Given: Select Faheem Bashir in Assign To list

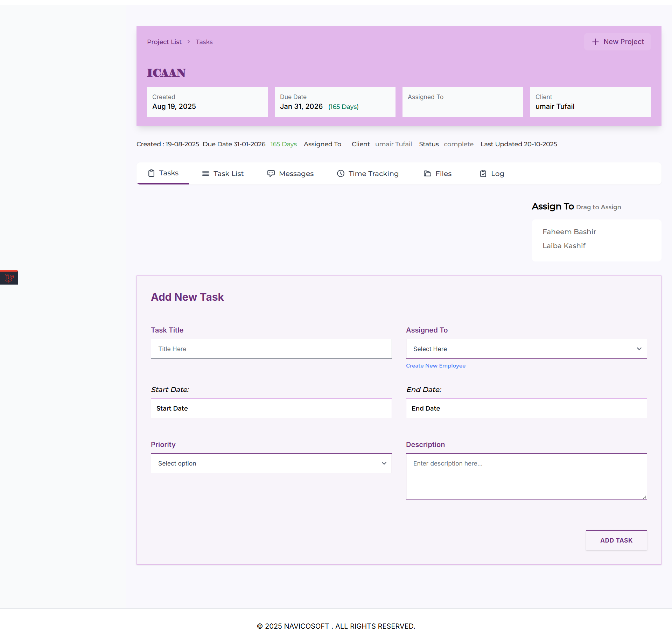Looking at the screenshot, I should [569, 232].
